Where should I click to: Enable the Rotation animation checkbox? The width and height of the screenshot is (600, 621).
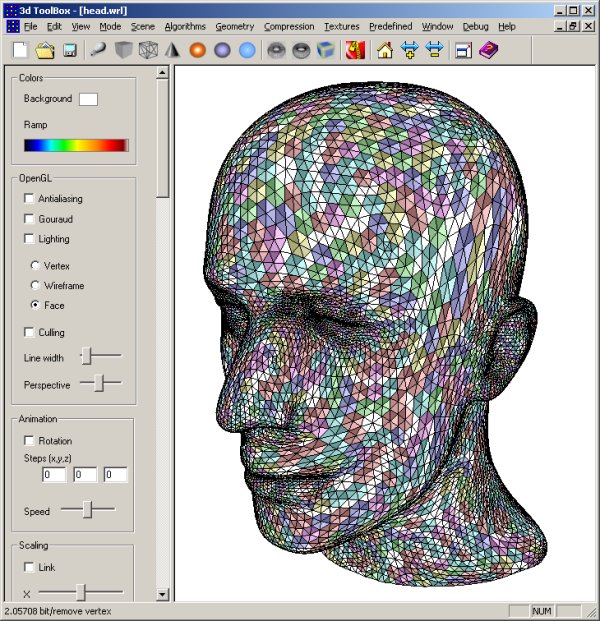click(29, 441)
